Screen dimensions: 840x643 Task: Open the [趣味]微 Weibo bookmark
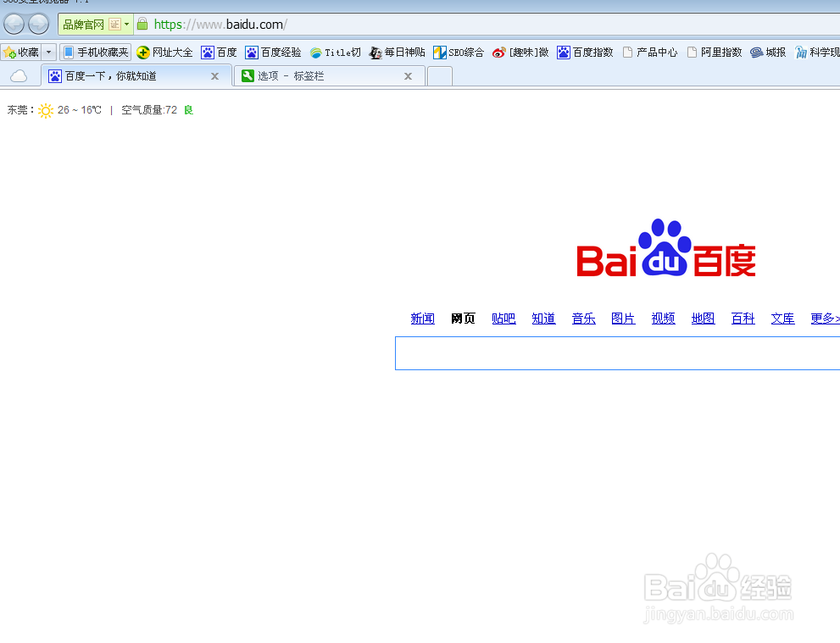tap(520, 52)
